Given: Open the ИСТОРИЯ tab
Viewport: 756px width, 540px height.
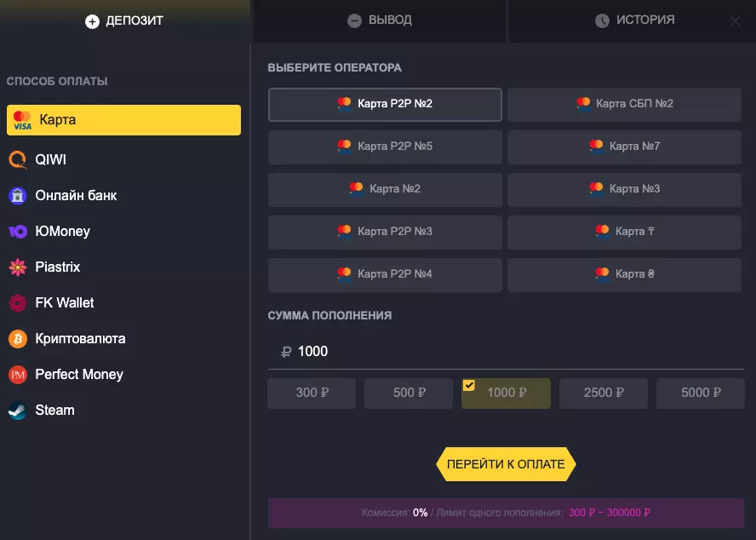Looking at the screenshot, I should pos(634,20).
